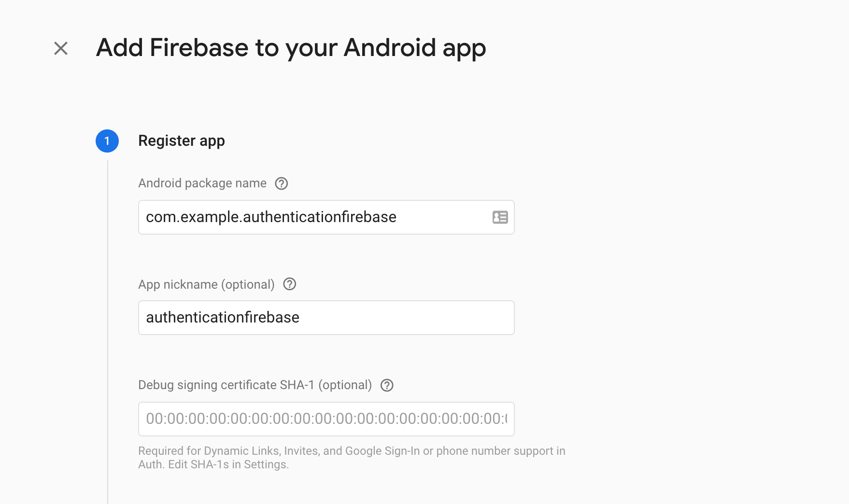This screenshot has height=504, width=849.
Task: Select the text com.example.authenticationfirebase
Action: [x=271, y=217]
